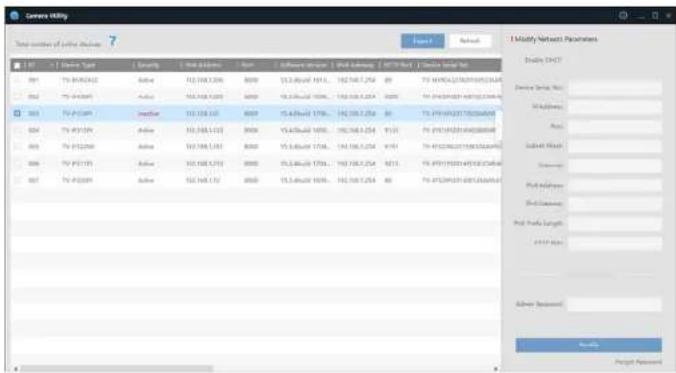676x373 pixels.
Task: Click the blue Export button
Action: [x=422, y=41]
